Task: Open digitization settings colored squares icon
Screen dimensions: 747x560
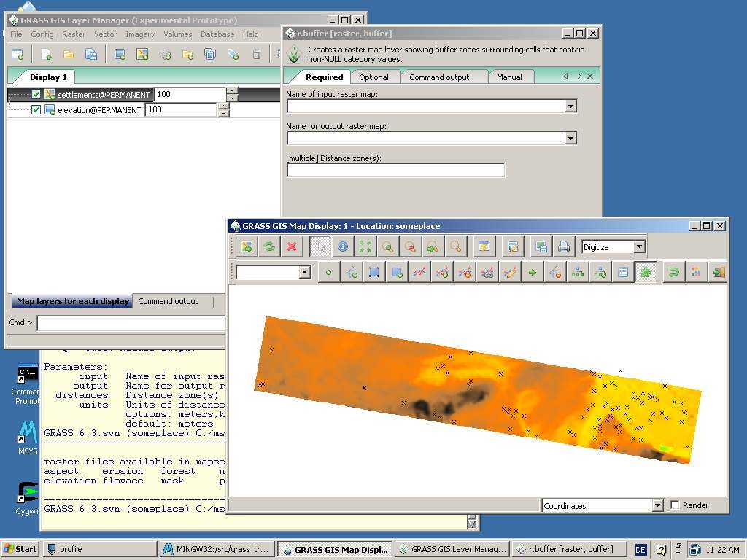Action: [696, 273]
